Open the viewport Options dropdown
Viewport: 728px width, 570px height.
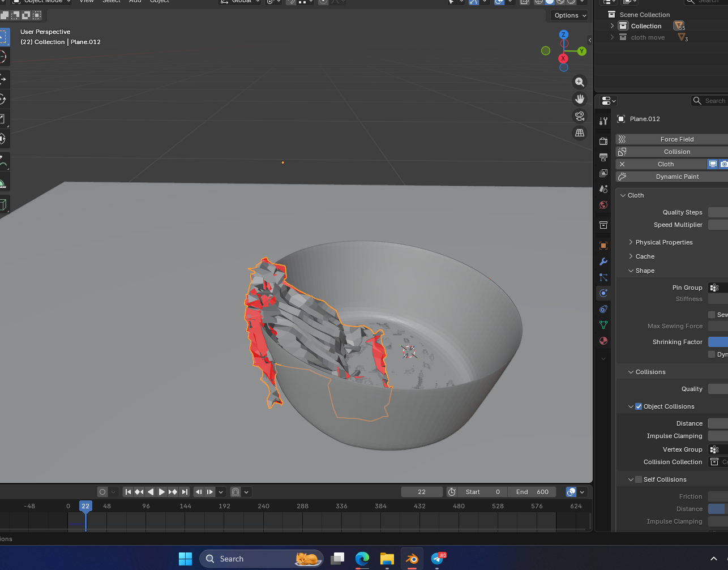pyautogui.click(x=569, y=15)
